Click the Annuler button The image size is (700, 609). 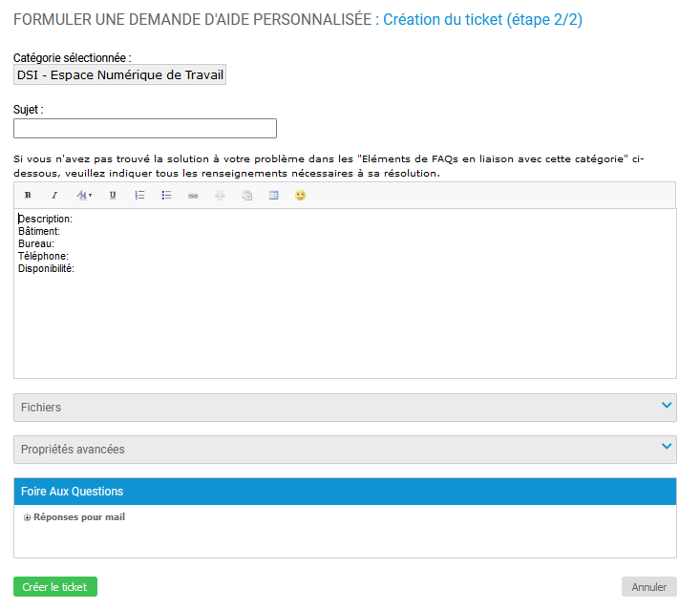(x=648, y=587)
